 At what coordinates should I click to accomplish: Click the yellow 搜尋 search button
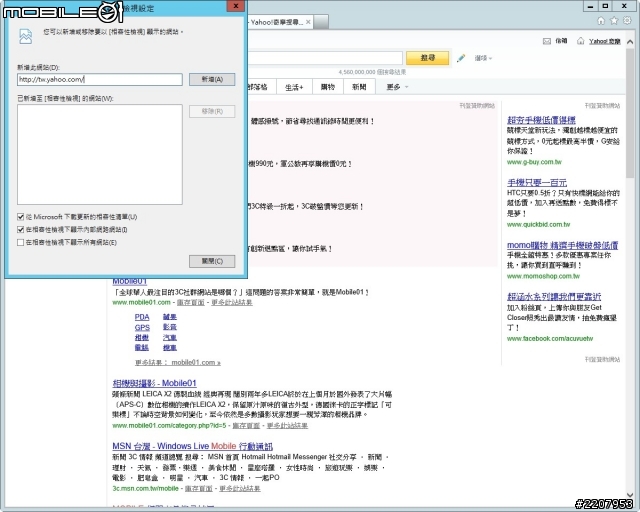tap(427, 58)
